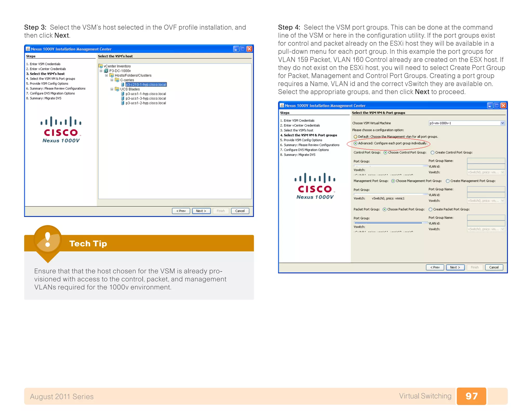The width and height of the screenshot is (532, 411).
Task: Select Default management vlan configuration option
Action: click(x=355, y=137)
